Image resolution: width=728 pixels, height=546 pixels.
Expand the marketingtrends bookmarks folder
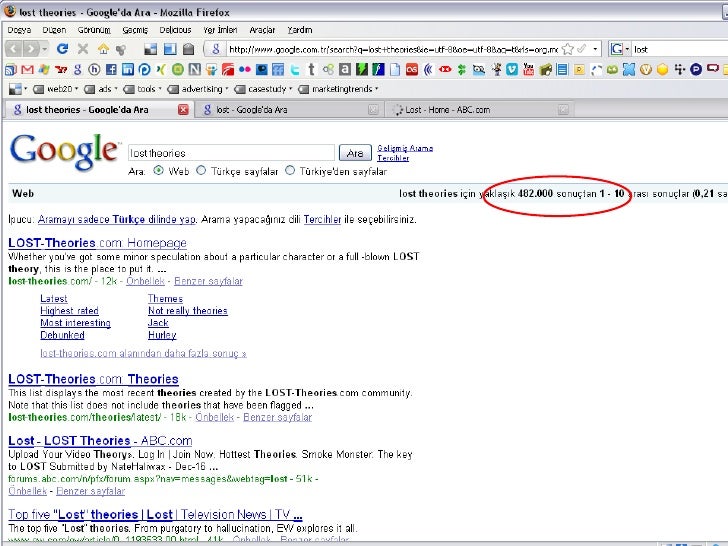pos(338,89)
